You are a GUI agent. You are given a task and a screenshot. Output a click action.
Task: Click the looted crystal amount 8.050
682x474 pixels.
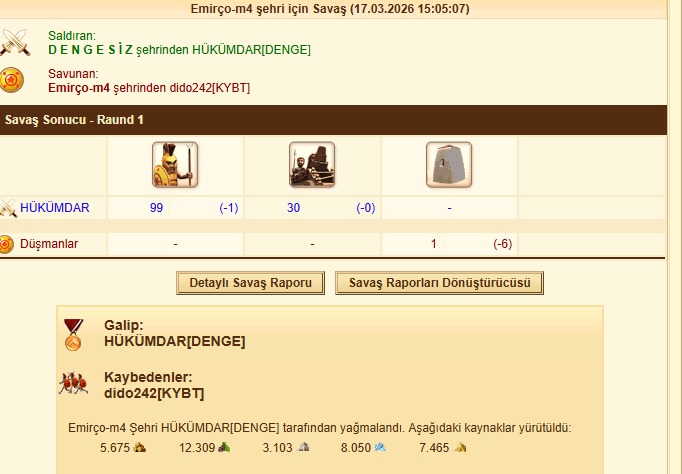tap(356, 448)
